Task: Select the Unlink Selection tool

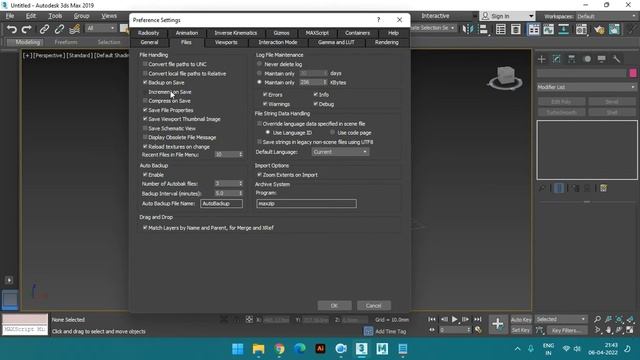Action: point(59,29)
